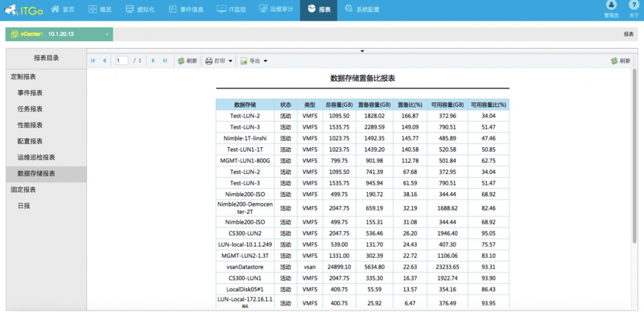The width and height of the screenshot is (644, 312).
Task: Click the MGMT-LUN2-1.3T cell
Action: point(245,256)
